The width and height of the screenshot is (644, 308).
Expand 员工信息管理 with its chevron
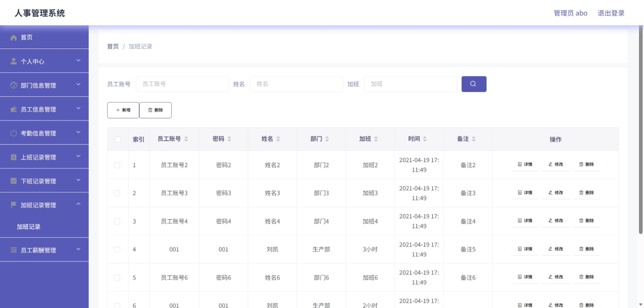78,108
